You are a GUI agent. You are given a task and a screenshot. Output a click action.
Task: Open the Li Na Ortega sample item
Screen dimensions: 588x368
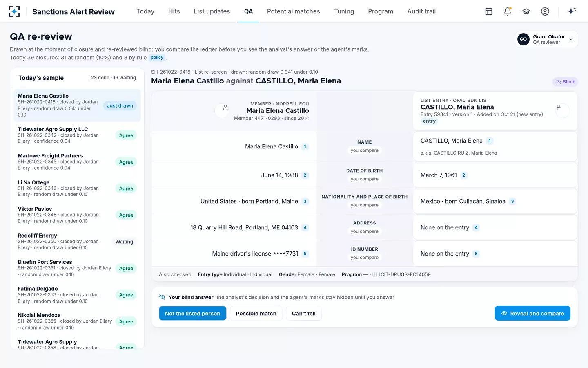pos(77,188)
